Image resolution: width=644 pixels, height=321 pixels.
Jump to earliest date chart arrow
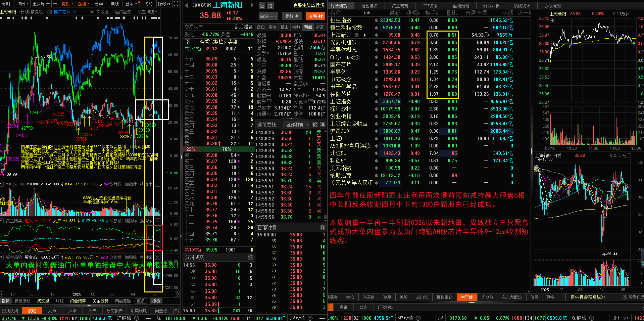click(2, 294)
